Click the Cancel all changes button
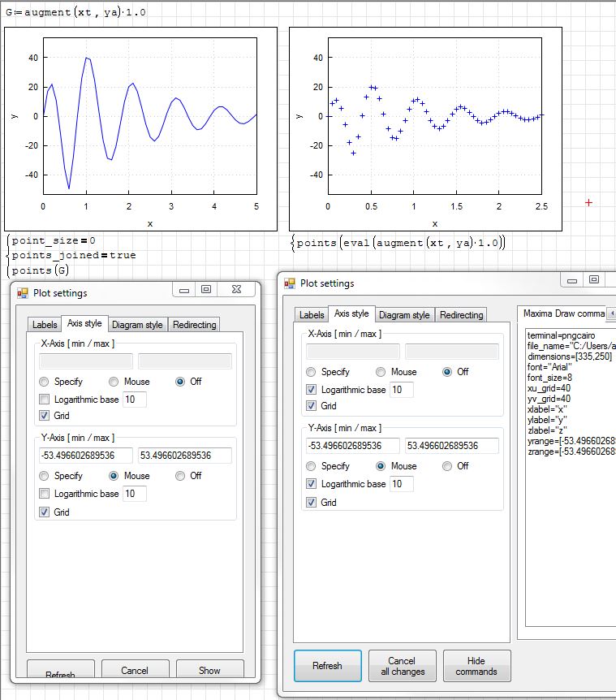The image size is (616, 700). pyautogui.click(x=402, y=666)
